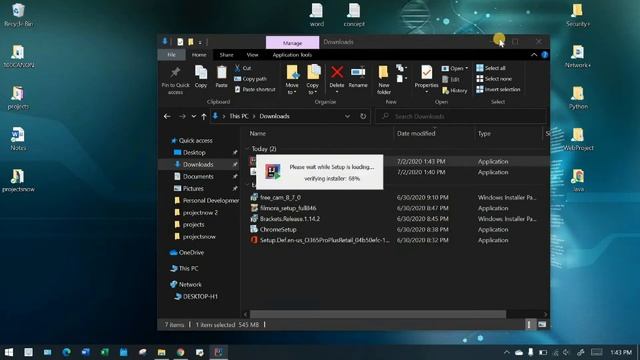Collapse the Today (2) group

point(248,149)
